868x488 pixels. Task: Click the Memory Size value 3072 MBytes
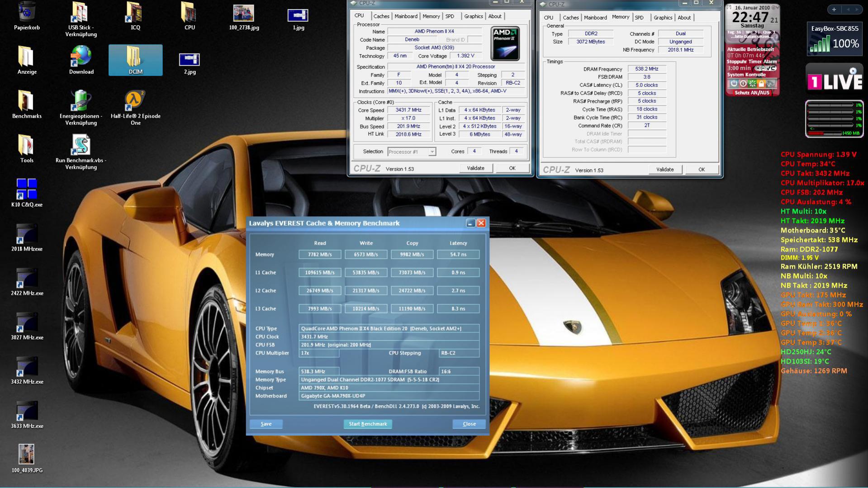590,42
